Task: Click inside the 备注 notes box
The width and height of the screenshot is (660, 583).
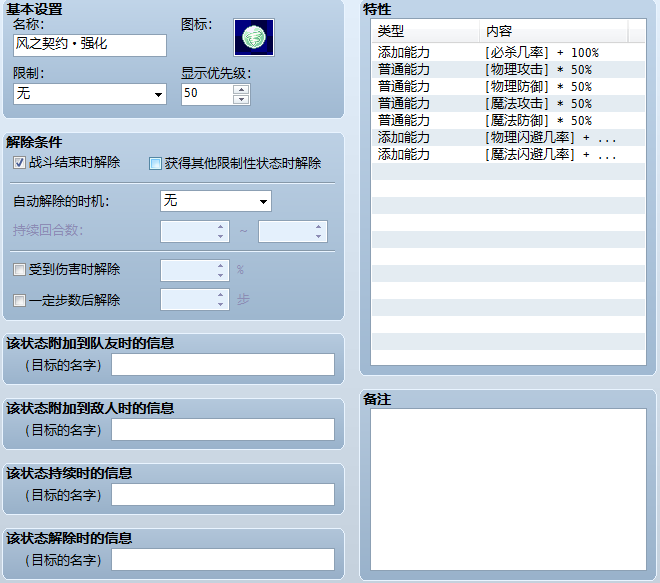Action: (508, 489)
